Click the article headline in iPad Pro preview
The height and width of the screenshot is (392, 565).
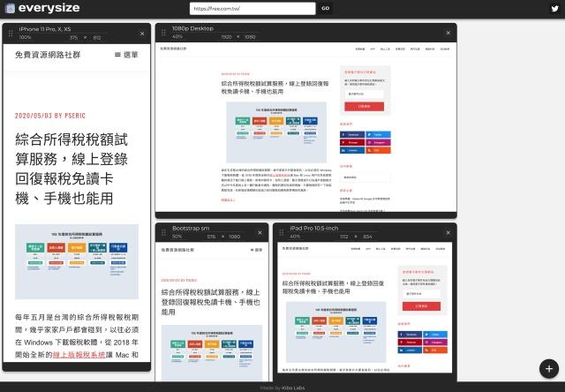[x=333, y=287]
